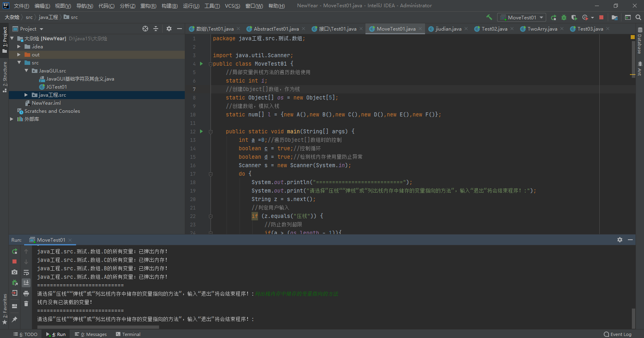Viewport: 644px width, 338px height.
Task: Open the MoveTest01 run configuration dropdown
Action: pos(522,17)
